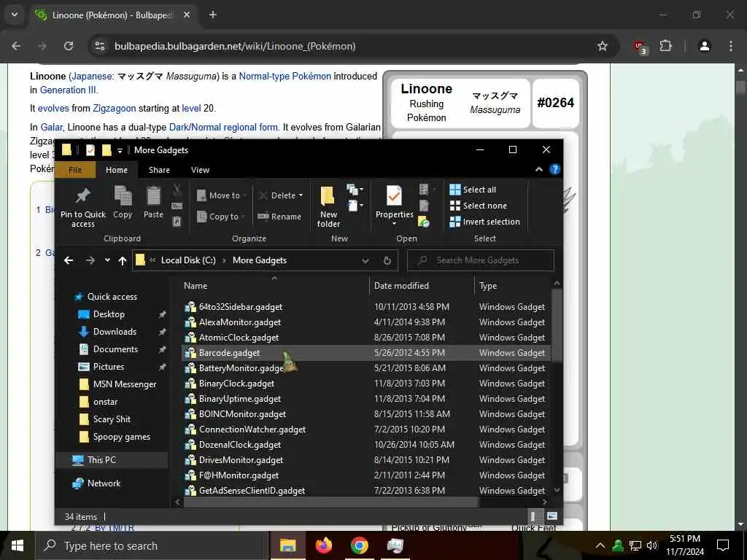Click the Copy ribbon icon
The width and height of the screenshot is (747, 560).
tap(123, 195)
